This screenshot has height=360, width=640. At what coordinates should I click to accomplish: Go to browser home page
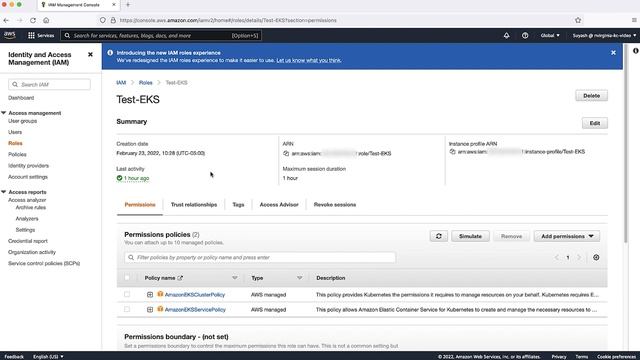[x=46, y=20]
